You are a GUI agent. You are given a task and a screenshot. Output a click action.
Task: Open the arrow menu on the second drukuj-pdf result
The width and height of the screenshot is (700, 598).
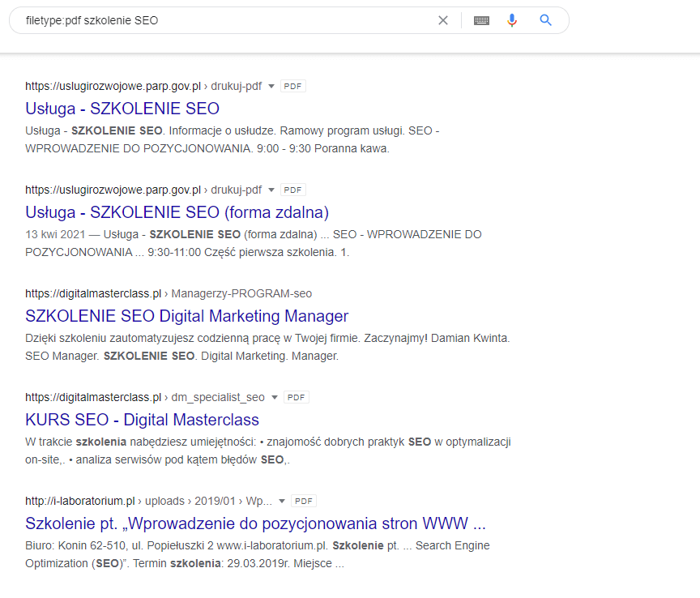[x=271, y=190]
